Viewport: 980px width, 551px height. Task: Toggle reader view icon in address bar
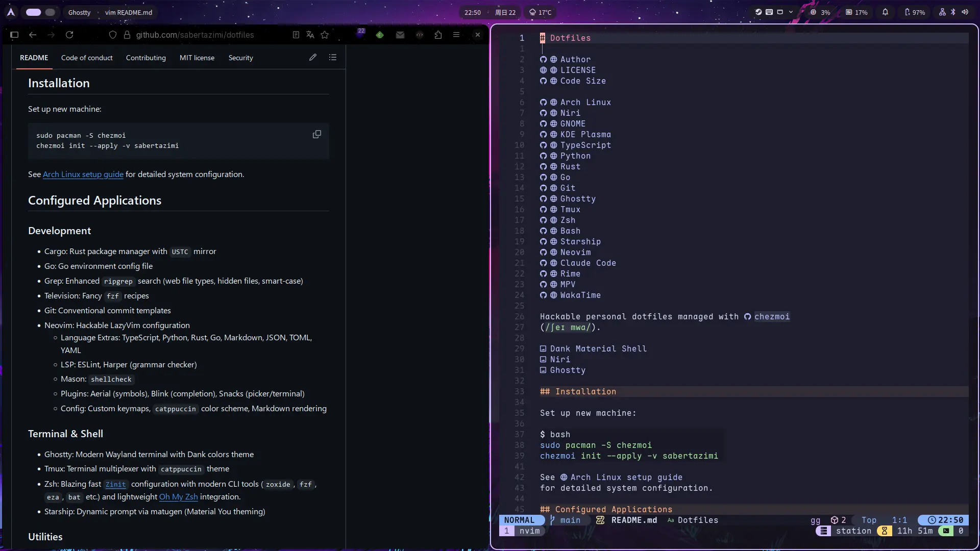[296, 35]
